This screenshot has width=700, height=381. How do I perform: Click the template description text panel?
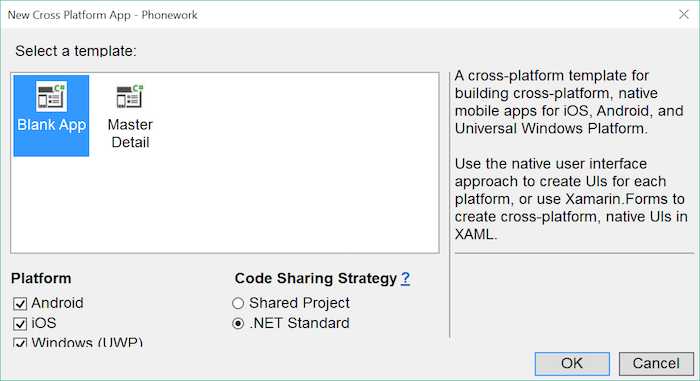[571, 155]
